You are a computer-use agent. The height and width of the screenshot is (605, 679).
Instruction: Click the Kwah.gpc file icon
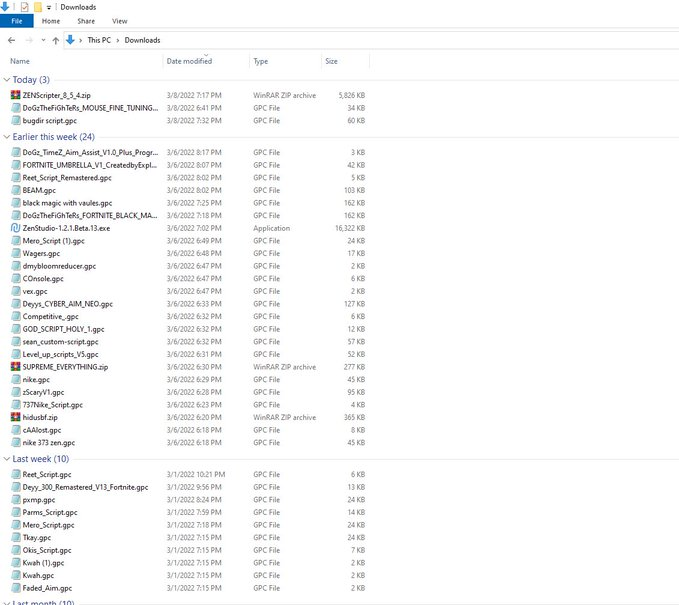coord(16,575)
